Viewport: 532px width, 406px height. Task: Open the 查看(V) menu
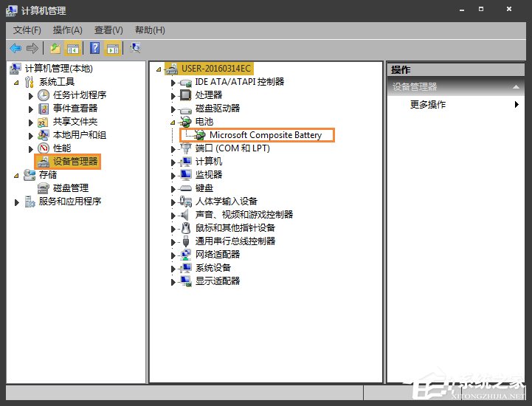click(x=108, y=30)
